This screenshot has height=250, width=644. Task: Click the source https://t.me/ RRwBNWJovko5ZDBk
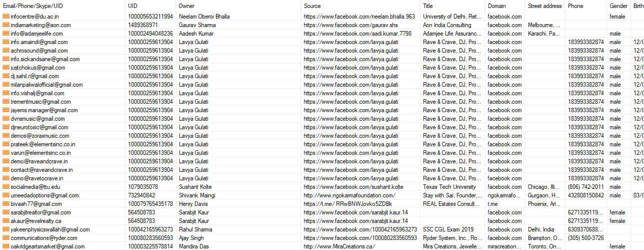coord(347,204)
